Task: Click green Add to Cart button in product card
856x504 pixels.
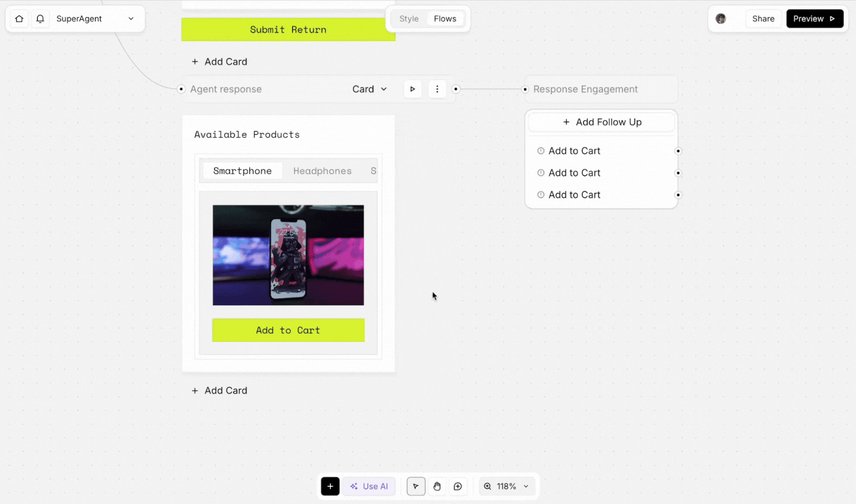Action: (288, 330)
